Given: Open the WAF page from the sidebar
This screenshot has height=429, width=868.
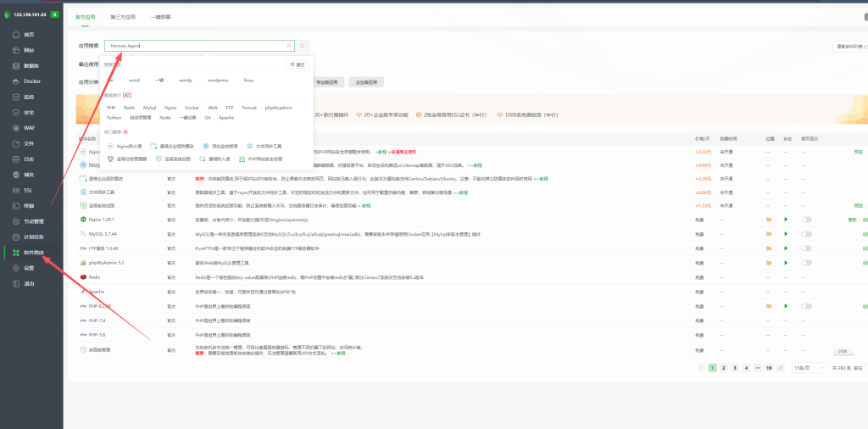Looking at the screenshot, I should tap(29, 128).
